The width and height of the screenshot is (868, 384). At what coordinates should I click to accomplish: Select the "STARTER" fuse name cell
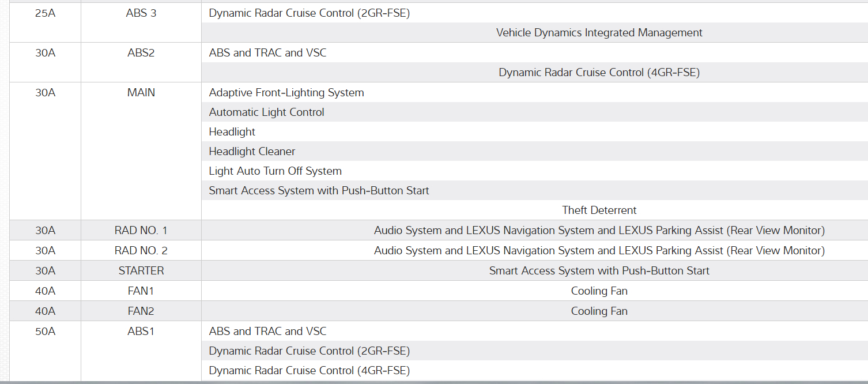141,271
